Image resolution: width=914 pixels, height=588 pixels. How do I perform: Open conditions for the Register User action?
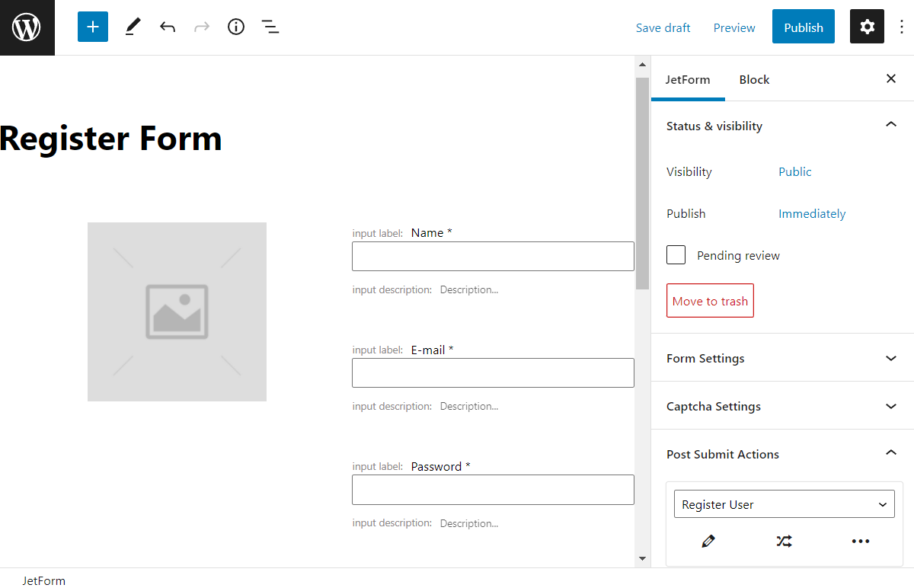[784, 541]
